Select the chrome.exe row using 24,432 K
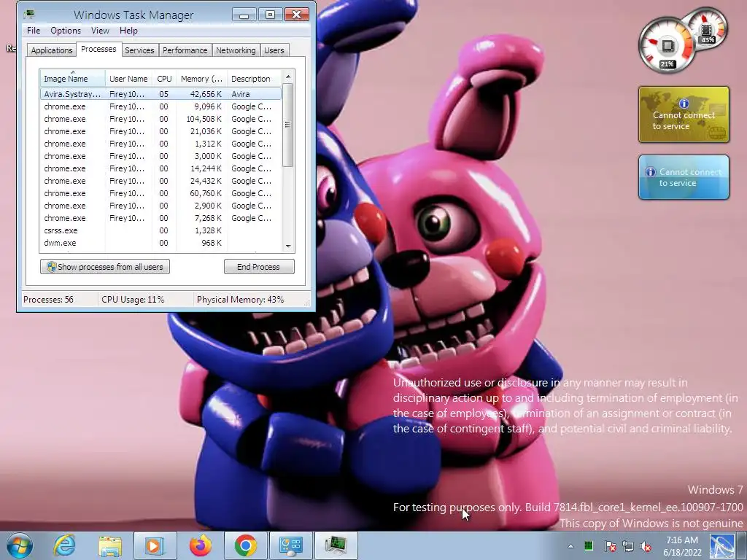The height and width of the screenshot is (560, 747). [x=161, y=181]
